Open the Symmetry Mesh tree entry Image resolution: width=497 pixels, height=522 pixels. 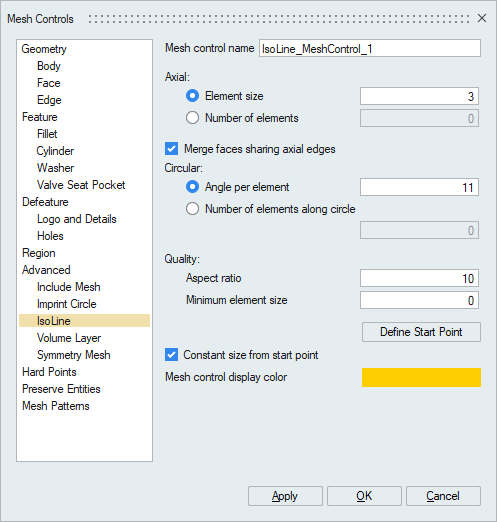[74, 355]
